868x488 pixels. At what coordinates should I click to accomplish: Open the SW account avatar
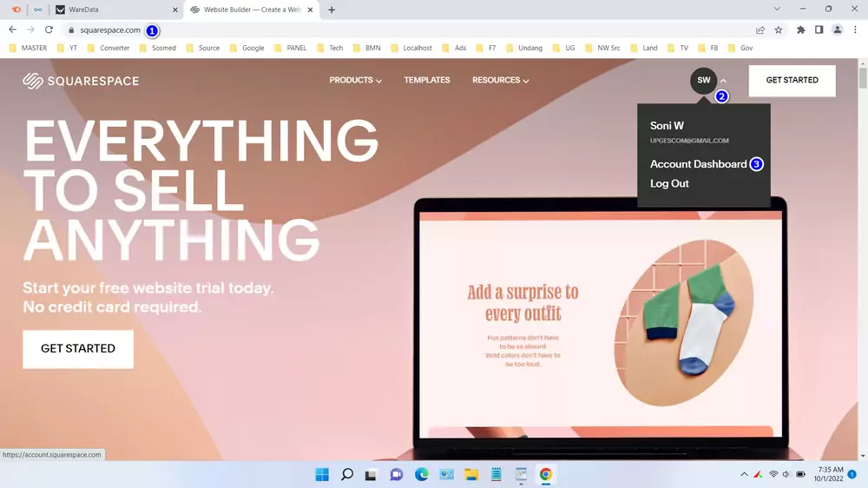tap(703, 80)
